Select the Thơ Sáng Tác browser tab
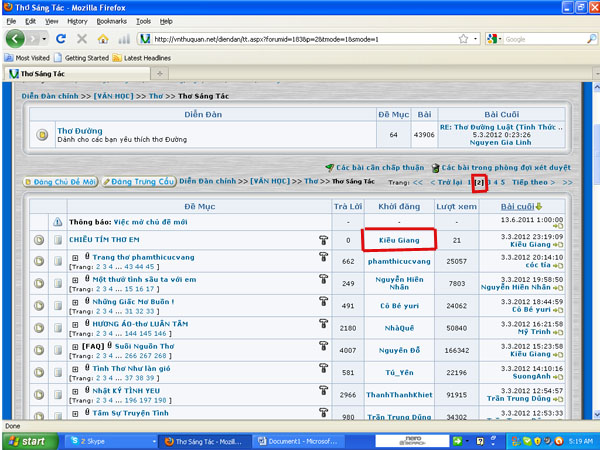 click(x=77, y=73)
